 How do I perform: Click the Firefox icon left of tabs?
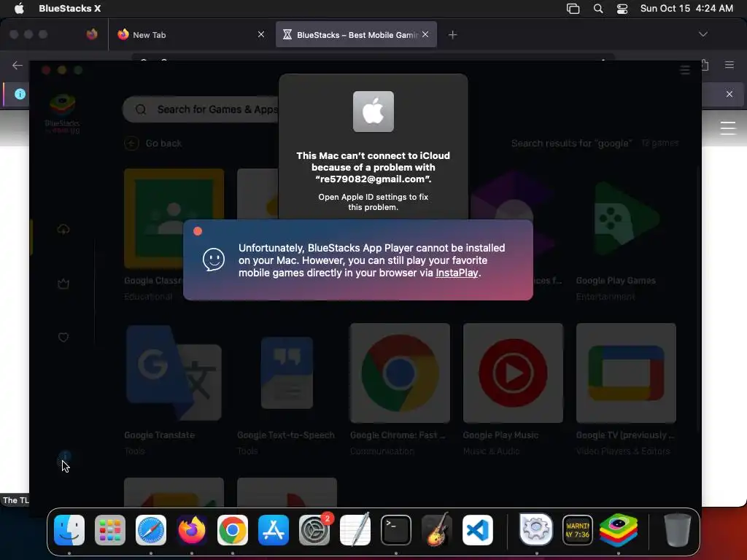point(92,34)
